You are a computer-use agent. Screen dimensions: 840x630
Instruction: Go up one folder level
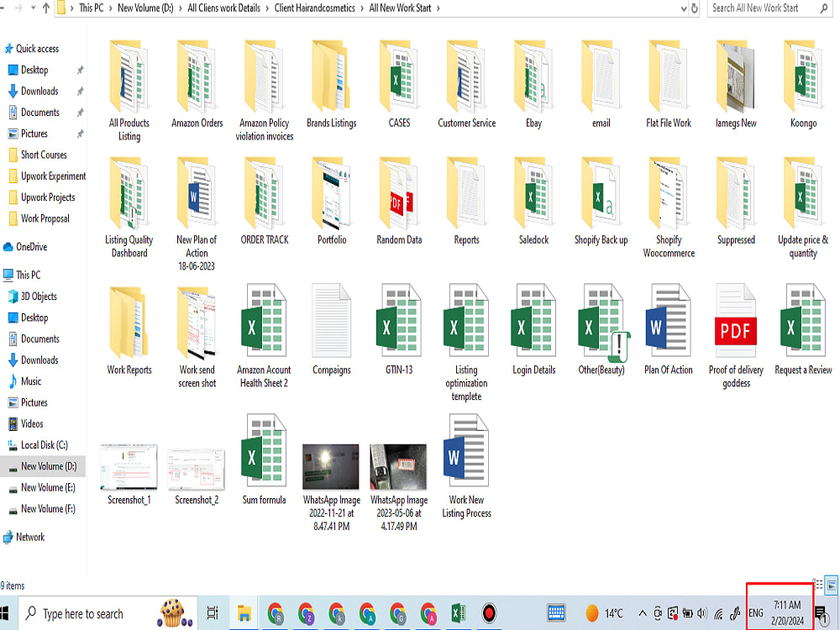(46, 8)
